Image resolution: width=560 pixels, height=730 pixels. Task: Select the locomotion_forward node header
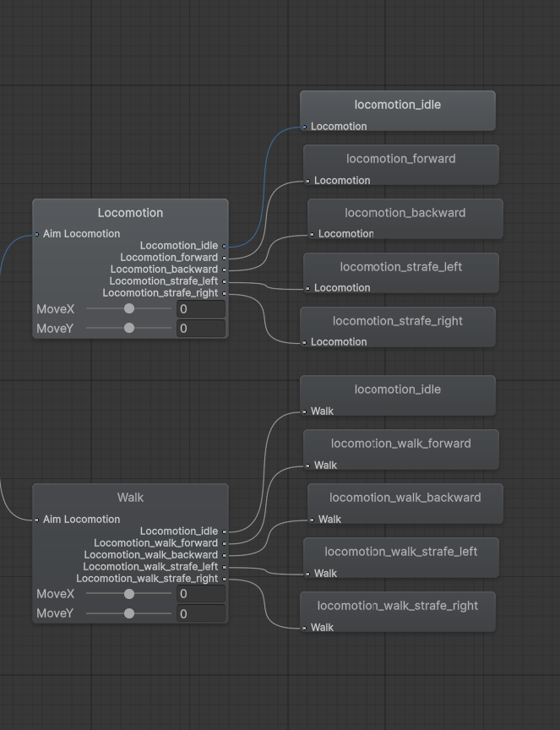pos(401,159)
